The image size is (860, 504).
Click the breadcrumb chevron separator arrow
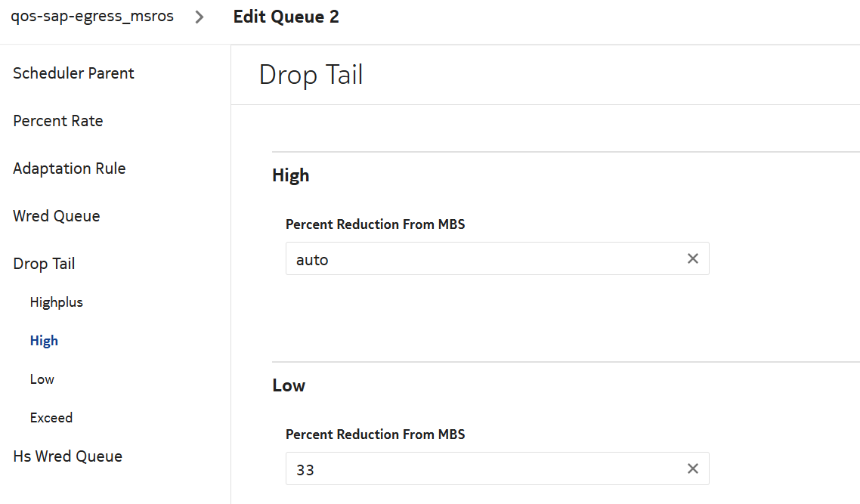click(200, 17)
